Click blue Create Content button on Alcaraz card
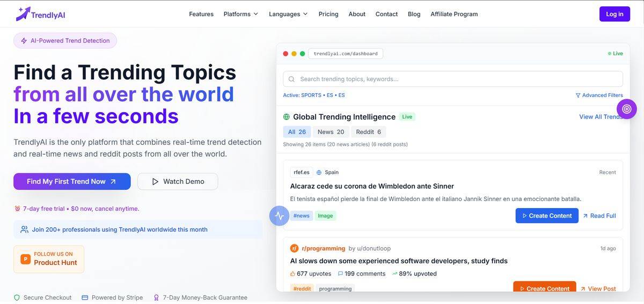644x304 pixels. pyautogui.click(x=547, y=216)
